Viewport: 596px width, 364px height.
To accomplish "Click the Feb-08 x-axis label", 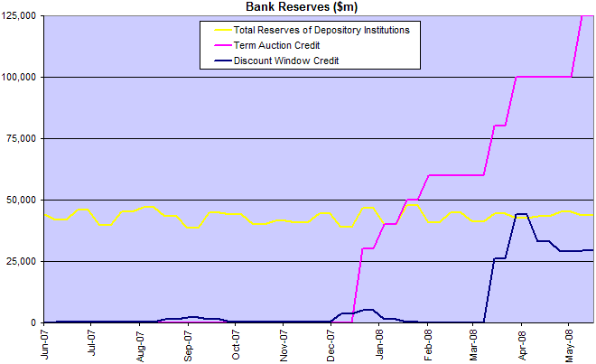I will click(x=428, y=345).
